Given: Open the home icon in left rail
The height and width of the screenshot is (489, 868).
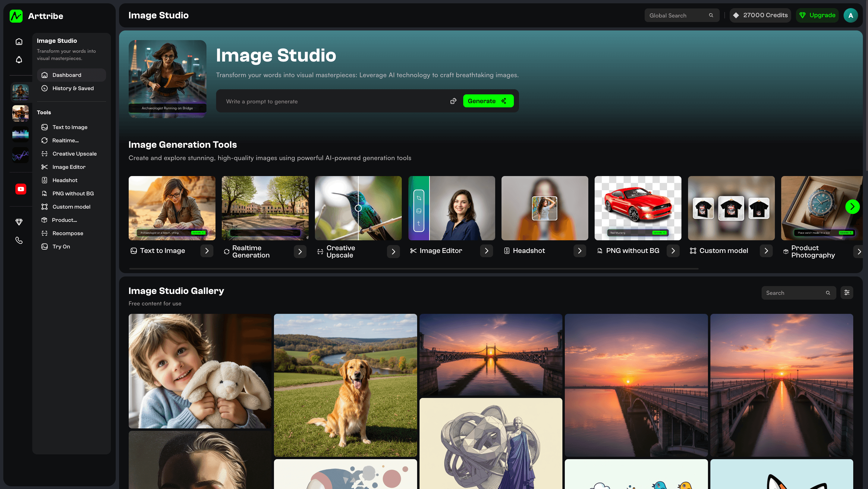Looking at the screenshot, I should [x=19, y=42].
